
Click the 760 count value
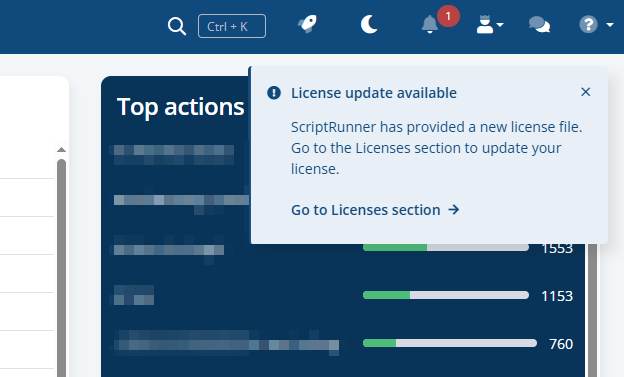point(561,344)
